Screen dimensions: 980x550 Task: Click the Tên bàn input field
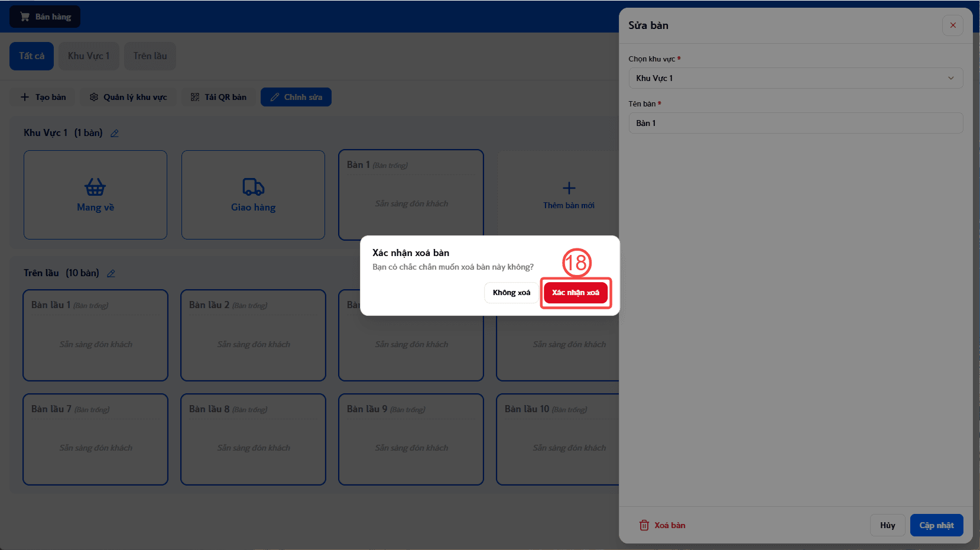796,123
